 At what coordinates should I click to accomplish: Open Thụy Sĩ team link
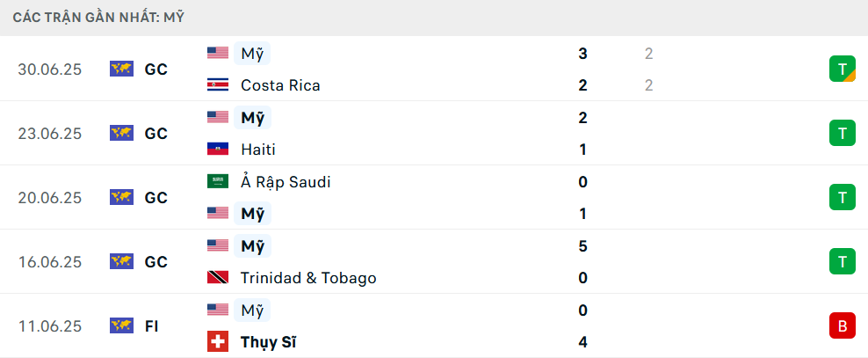point(269,342)
